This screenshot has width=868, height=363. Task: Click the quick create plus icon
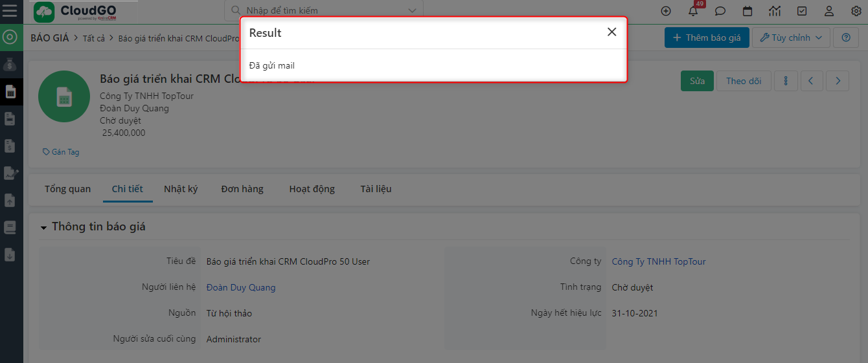[666, 11]
